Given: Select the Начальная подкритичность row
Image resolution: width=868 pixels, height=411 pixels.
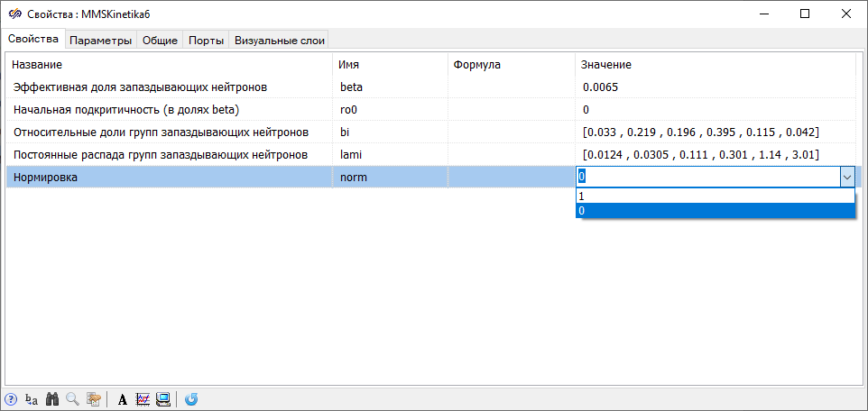Looking at the screenshot, I should coord(125,110).
